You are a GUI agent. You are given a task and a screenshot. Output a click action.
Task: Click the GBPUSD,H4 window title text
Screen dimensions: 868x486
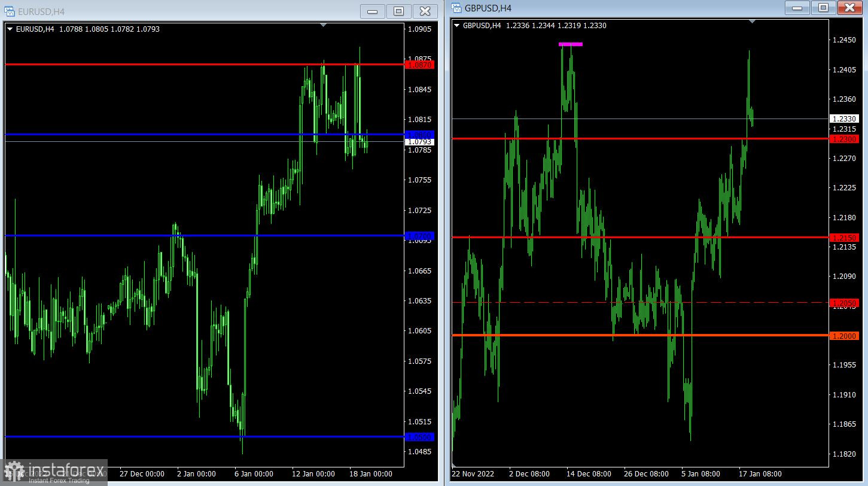coord(488,8)
